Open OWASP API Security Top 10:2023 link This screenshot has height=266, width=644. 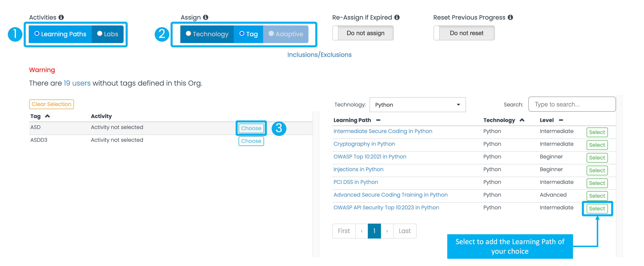[386, 208]
